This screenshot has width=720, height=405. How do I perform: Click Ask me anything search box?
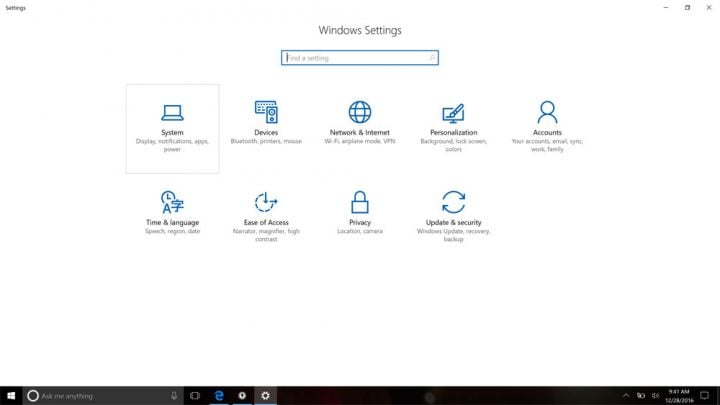tap(103, 396)
